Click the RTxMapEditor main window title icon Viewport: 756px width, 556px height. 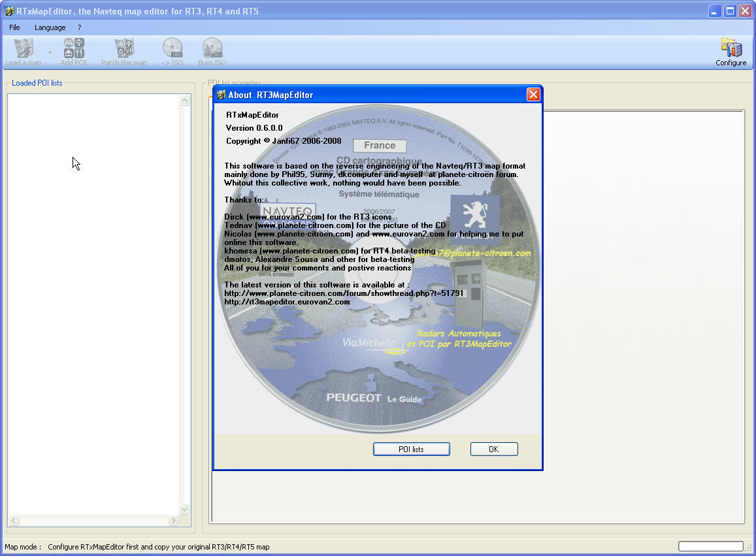click(x=9, y=10)
